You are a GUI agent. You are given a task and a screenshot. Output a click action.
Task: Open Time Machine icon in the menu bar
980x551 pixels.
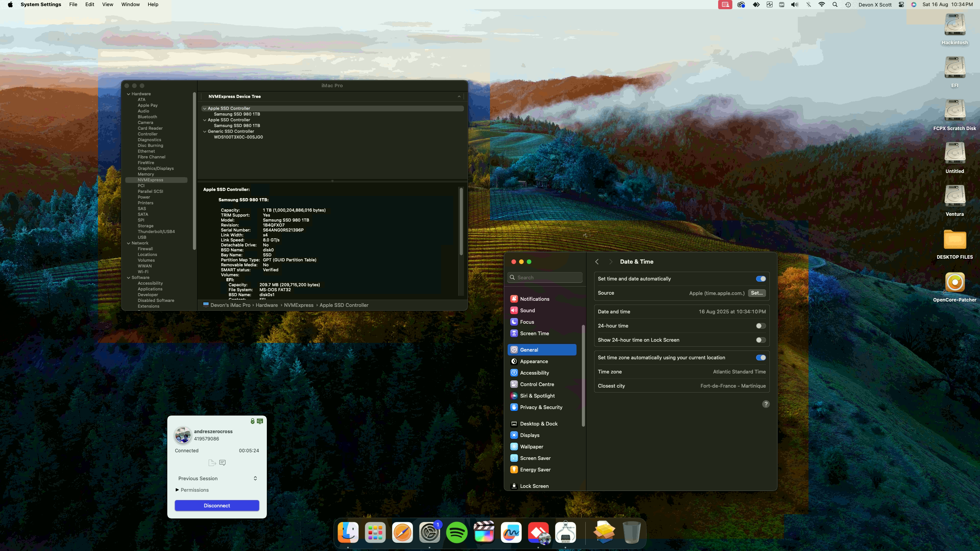(x=848, y=5)
